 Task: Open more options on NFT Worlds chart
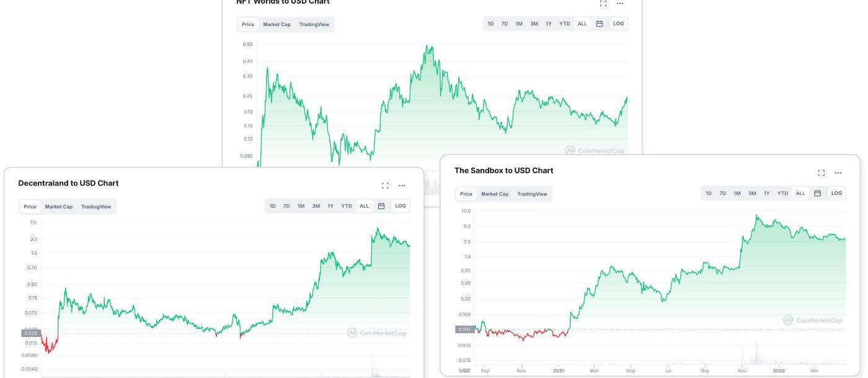point(620,4)
